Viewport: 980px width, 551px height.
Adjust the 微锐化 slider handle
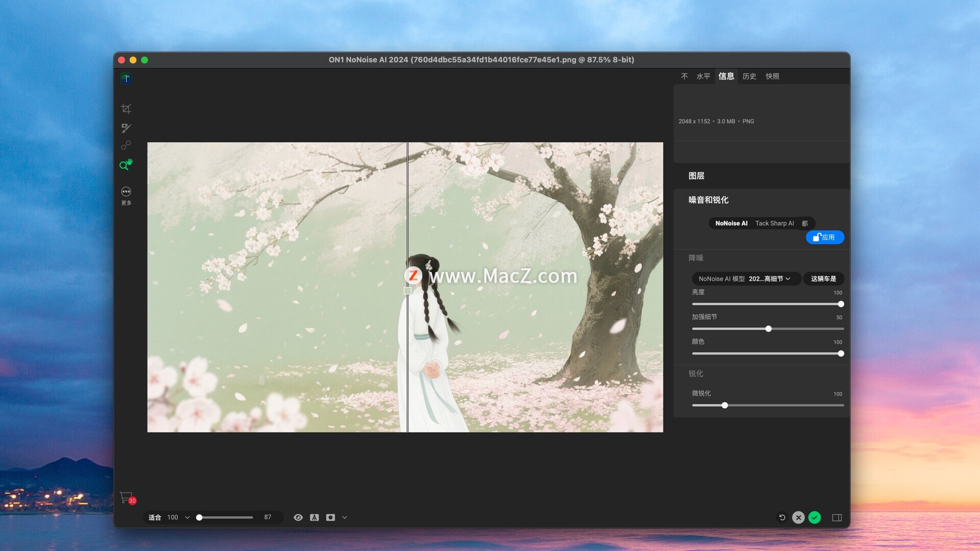pyautogui.click(x=724, y=406)
